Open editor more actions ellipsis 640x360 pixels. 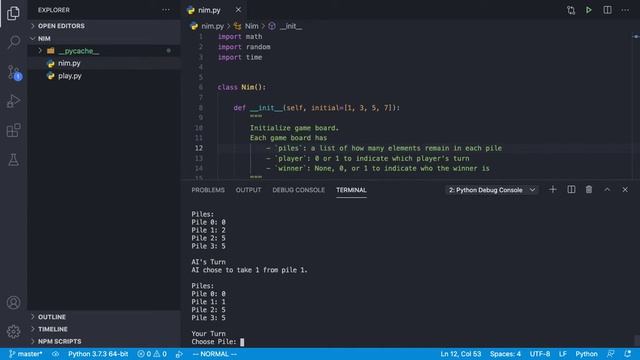point(625,10)
